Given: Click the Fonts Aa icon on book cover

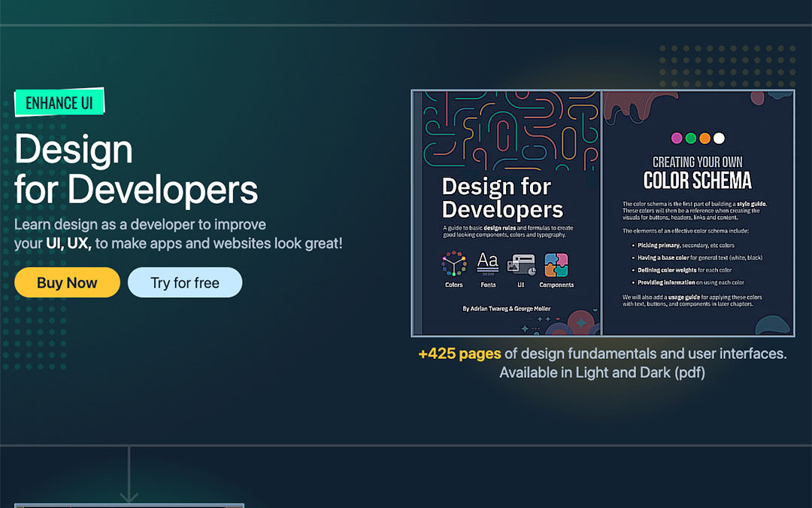Looking at the screenshot, I should tap(488, 264).
